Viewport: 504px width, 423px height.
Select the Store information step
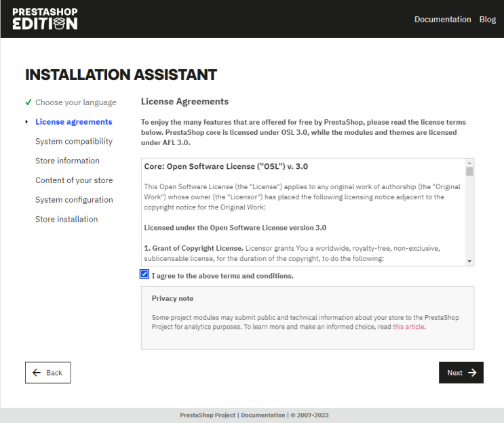[x=67, y=161]
